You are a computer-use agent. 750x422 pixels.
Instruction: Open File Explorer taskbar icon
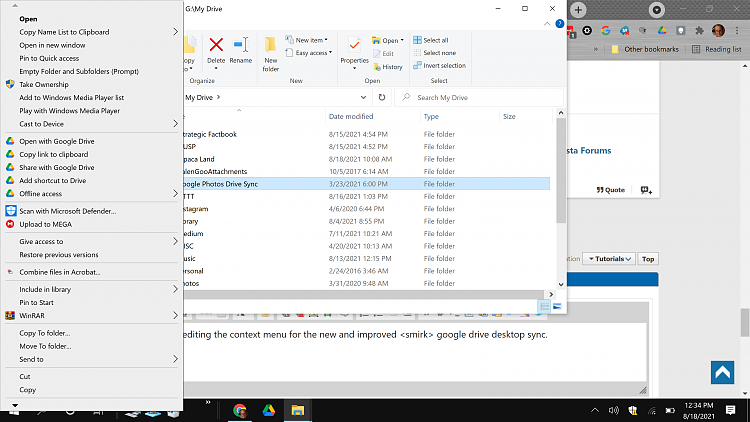298,411
